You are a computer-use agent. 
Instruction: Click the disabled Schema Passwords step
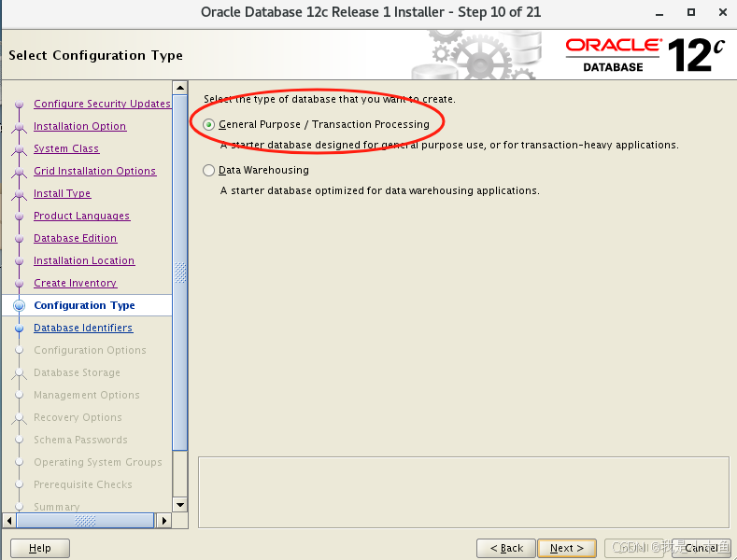(80, 441)
